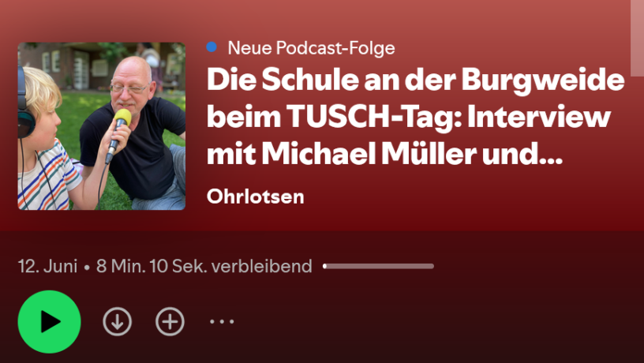Viewport: 644px width, 363px height.
Task: Click the "Neue Podcast-Folge" label
Action: point(311,48)
